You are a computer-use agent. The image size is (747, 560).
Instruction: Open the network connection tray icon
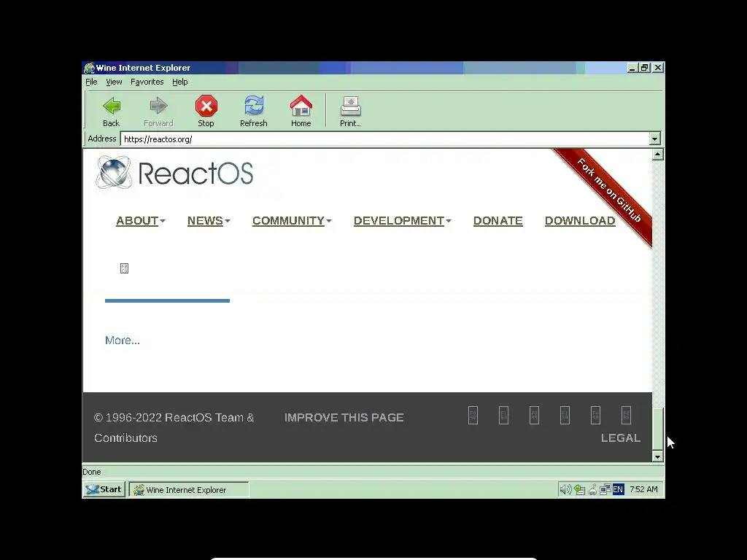coord(605,489)
